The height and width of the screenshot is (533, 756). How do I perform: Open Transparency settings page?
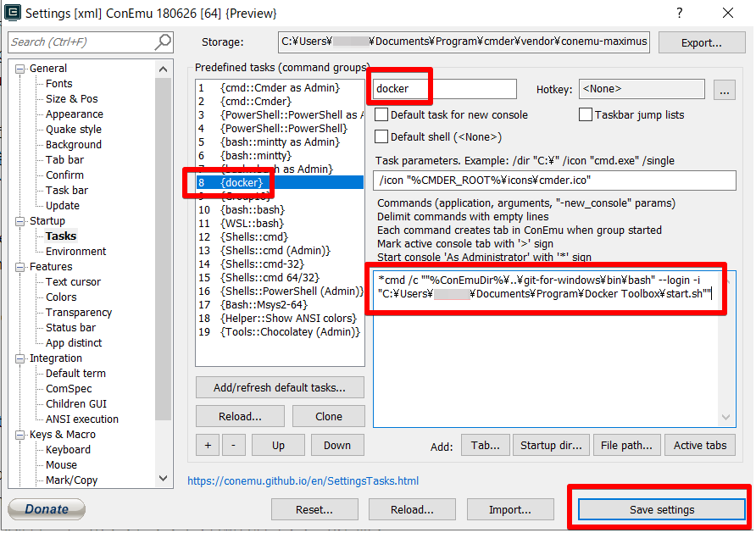(x=79, y=313)
